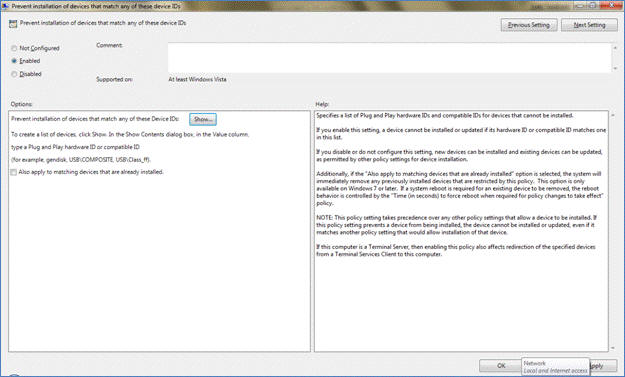The height and width of the screenshot is (377, 625).
Task: Click the policy setting icon beside the heading
Action: [x=13, y=24]
